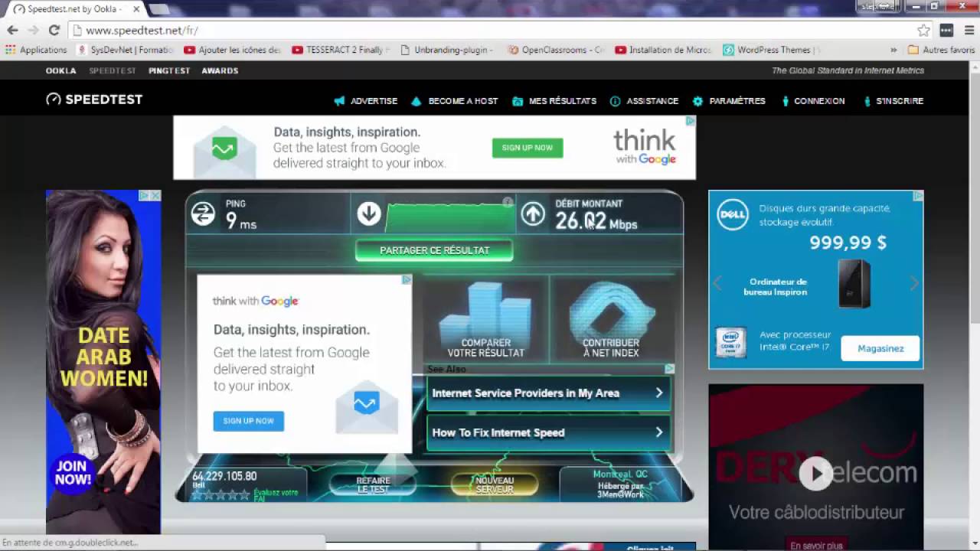The image size is (980, 551).
Task: Click the download speed graph
Action: pyautogui.click(x=449, y=216)
